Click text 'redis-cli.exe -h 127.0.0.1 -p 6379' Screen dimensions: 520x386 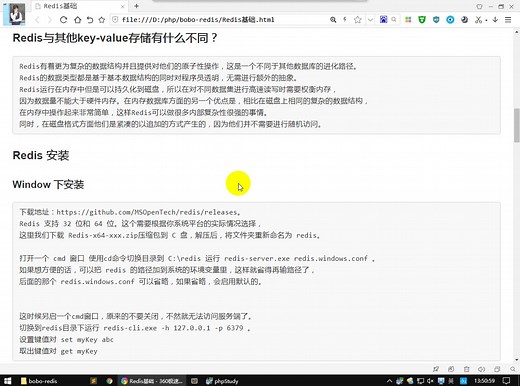click(x=173, y=328)
